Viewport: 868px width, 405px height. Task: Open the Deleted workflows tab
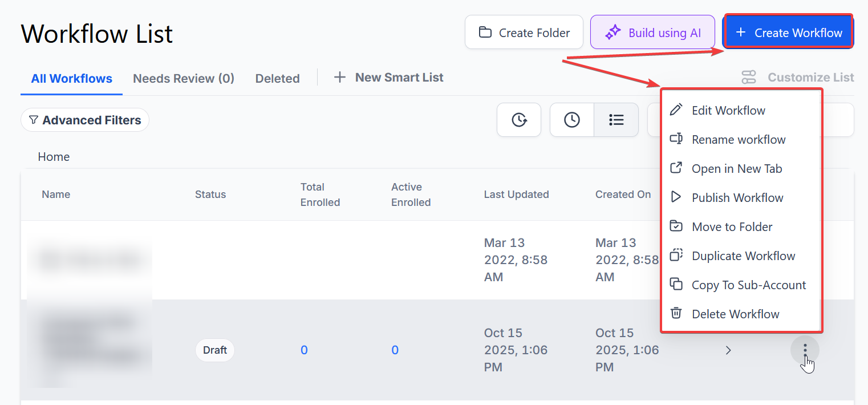tap(277, 79)
